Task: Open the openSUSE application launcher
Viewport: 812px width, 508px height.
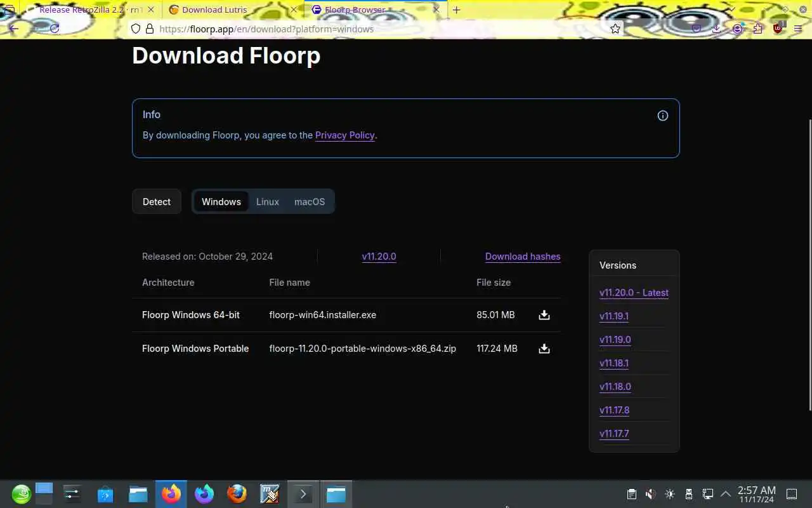Action: 21,494
